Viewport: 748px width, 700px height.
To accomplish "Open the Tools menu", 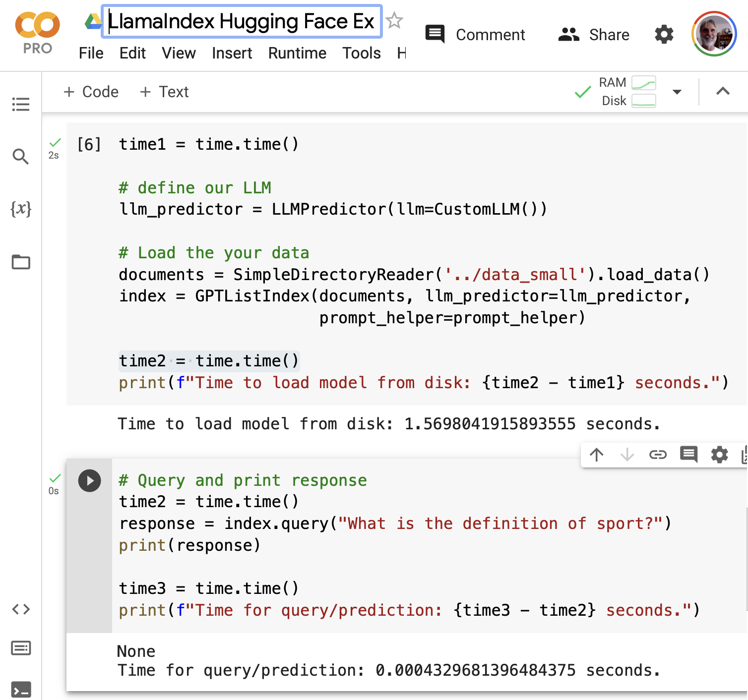I will [361, 53].
